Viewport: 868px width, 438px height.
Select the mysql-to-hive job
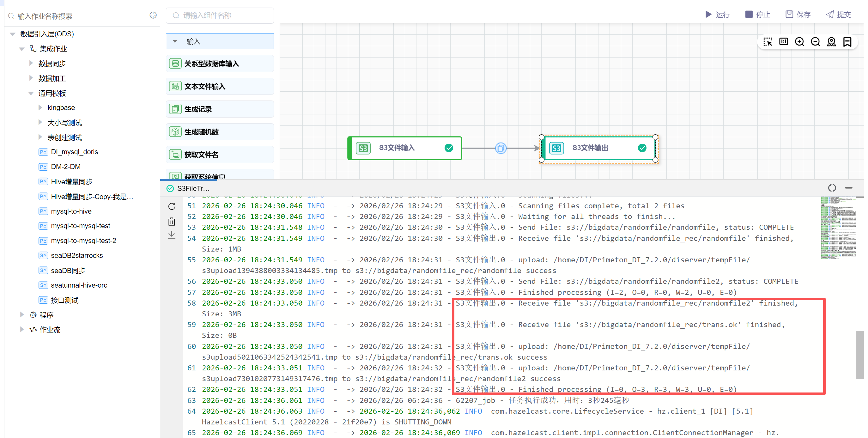coord(71,211)
